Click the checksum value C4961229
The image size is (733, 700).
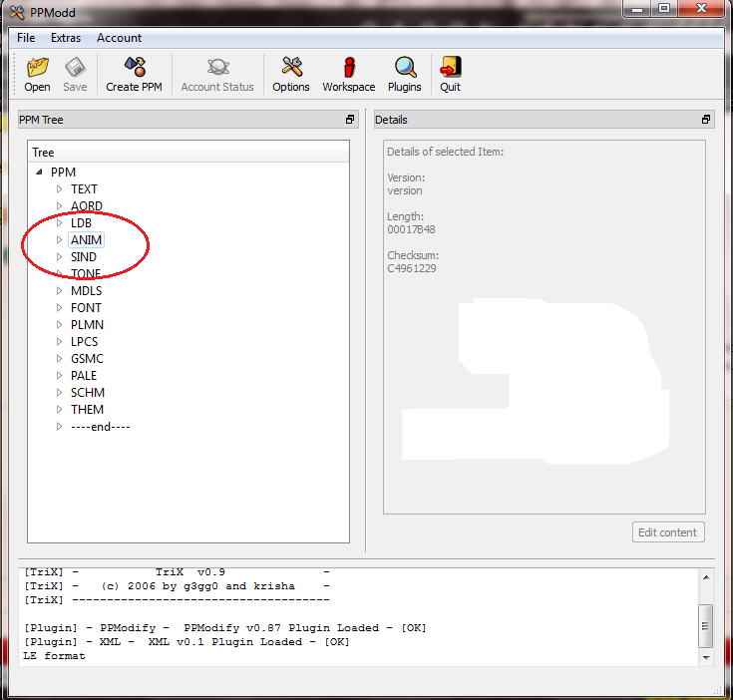coord(412,268)
